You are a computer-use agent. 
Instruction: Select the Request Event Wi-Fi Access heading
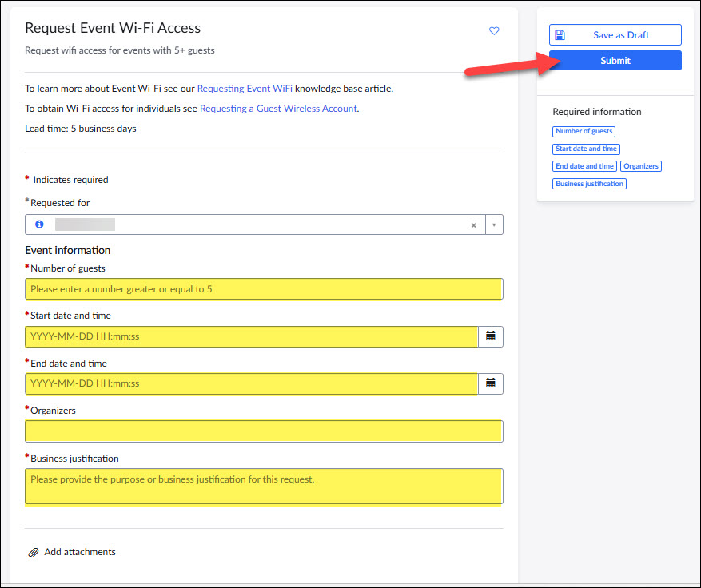(113, 28)
